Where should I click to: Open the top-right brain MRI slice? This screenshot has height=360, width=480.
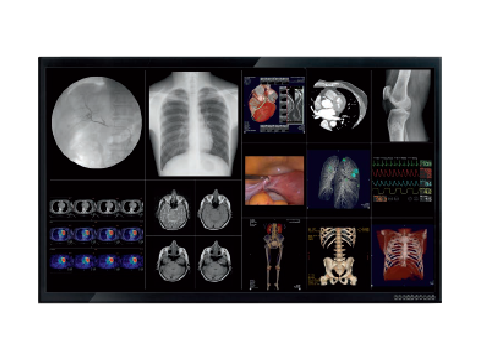[215, 210]
